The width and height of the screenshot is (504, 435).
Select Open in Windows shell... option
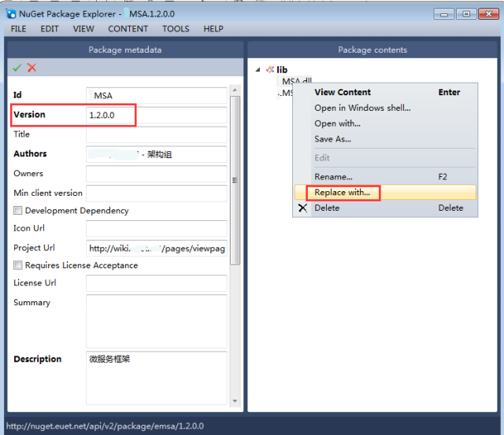tap(385, 108)
